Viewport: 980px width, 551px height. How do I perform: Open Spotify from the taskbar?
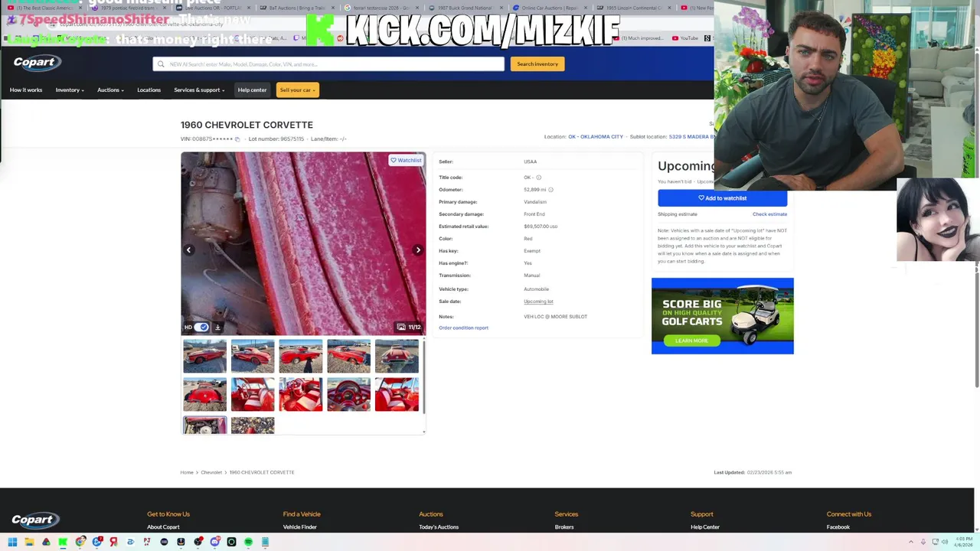248,542
